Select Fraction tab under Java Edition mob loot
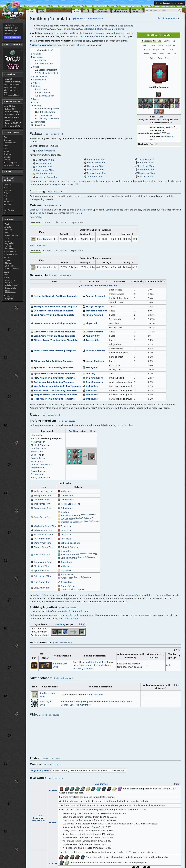Viewport: 186px width, 868px height. (x=47, y=222)
